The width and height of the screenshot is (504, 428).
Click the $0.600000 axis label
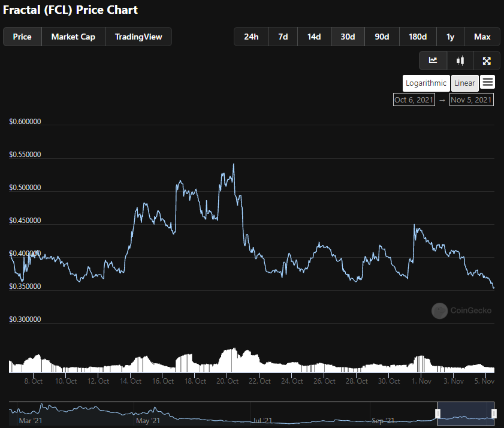[25, 122]
